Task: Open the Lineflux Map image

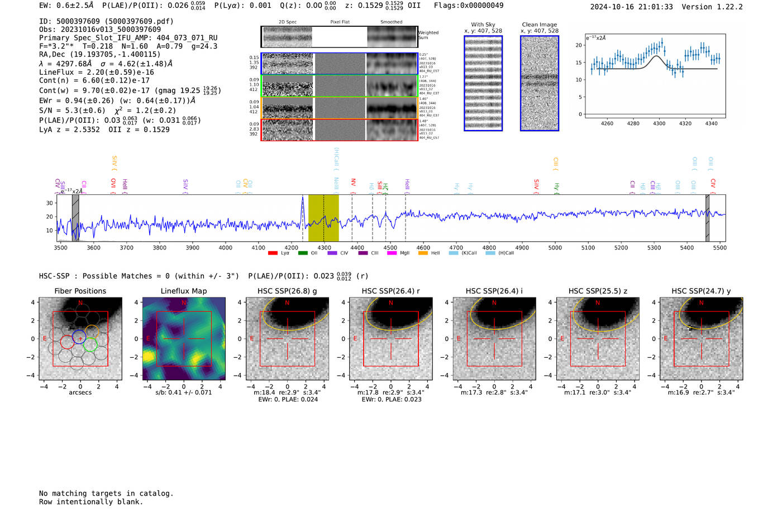Action: (184, 338)
